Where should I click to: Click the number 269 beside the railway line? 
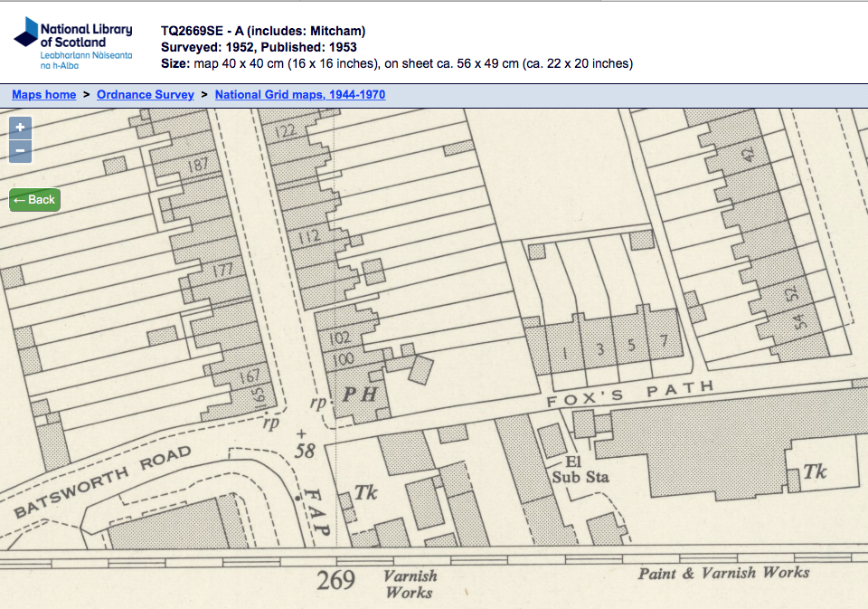pyautogui.click(x=335, y=577)
